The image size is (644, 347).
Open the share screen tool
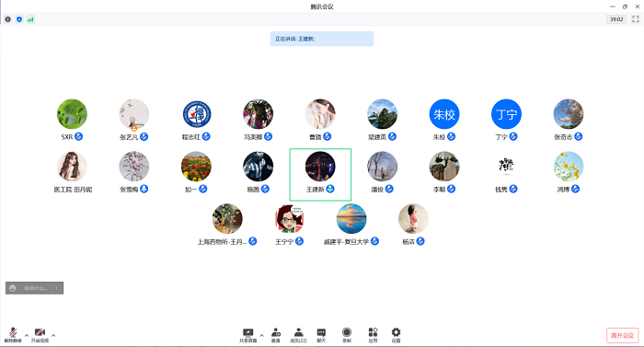coord(248,335)
